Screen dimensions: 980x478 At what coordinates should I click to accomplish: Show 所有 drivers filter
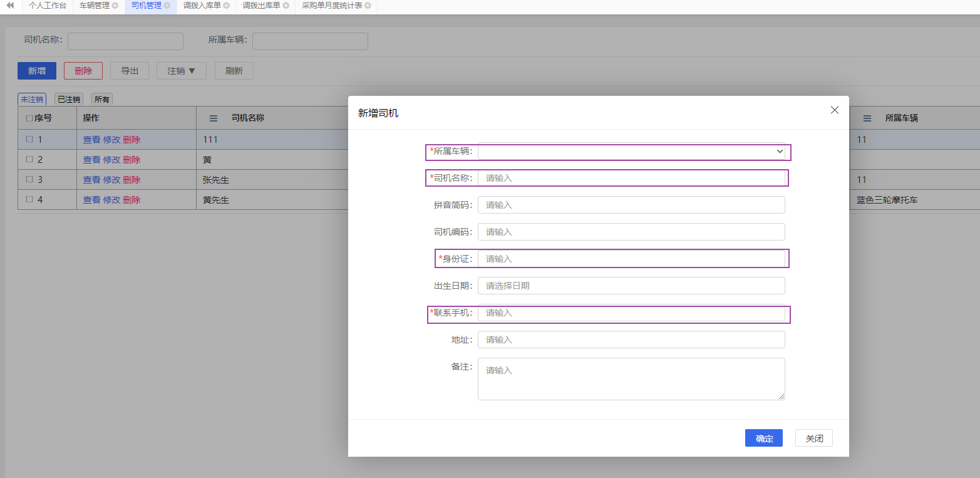[x=102, y=100]
